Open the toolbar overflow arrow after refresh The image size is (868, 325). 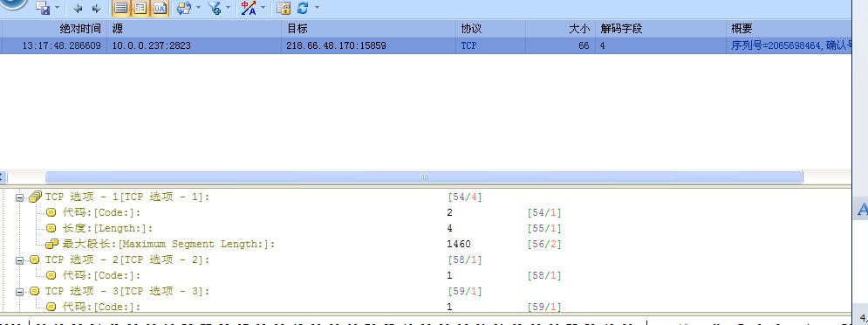(317, 9)
